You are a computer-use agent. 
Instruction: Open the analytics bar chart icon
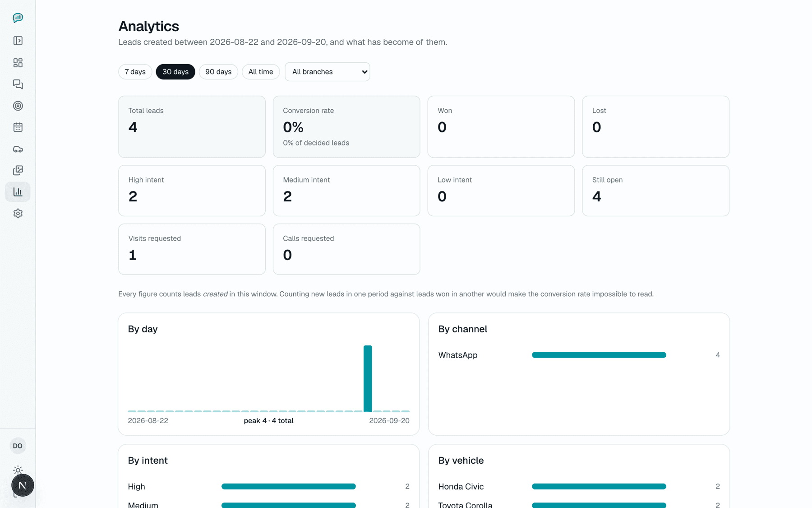coord(18,192)
